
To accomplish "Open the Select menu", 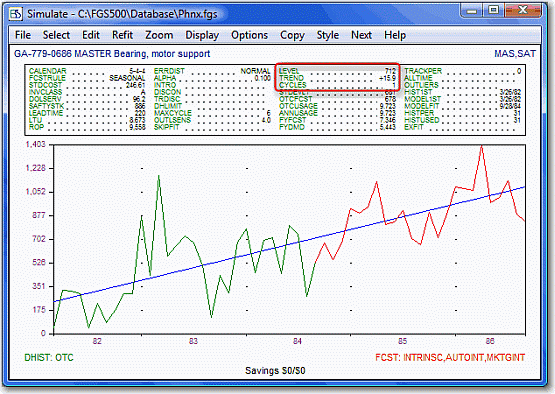I will point(56,35).
